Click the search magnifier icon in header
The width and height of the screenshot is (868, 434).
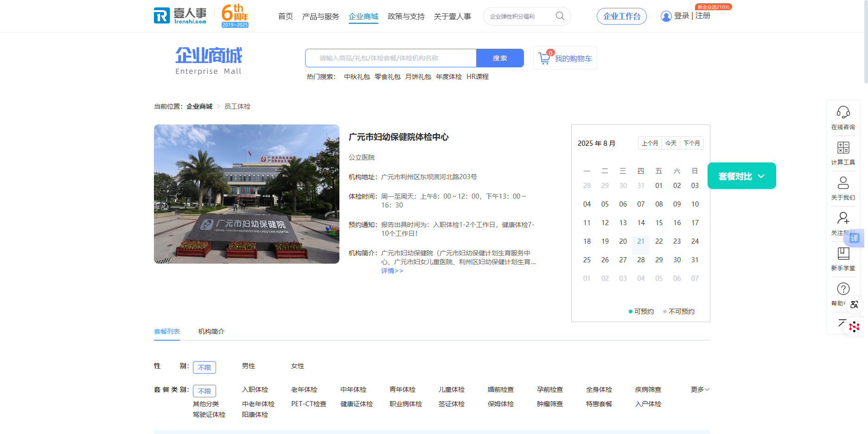pyautogui.click(x=560, y=16)
